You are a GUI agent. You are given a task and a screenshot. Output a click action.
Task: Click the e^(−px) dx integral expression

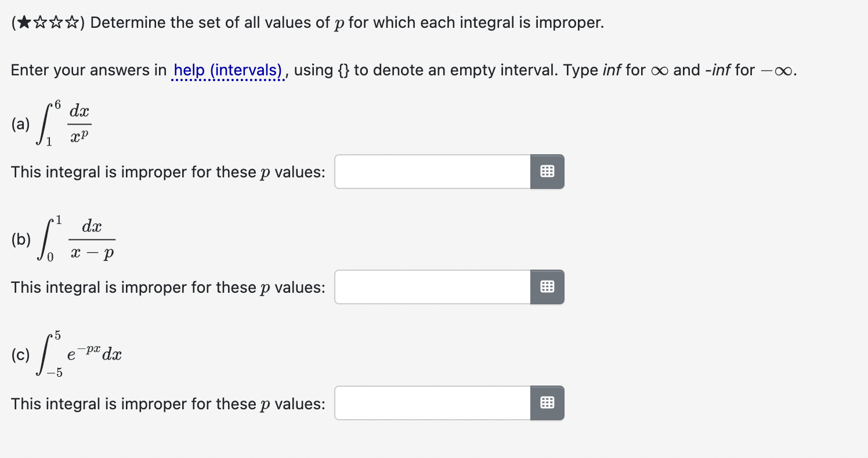click(x=78, y=355)
